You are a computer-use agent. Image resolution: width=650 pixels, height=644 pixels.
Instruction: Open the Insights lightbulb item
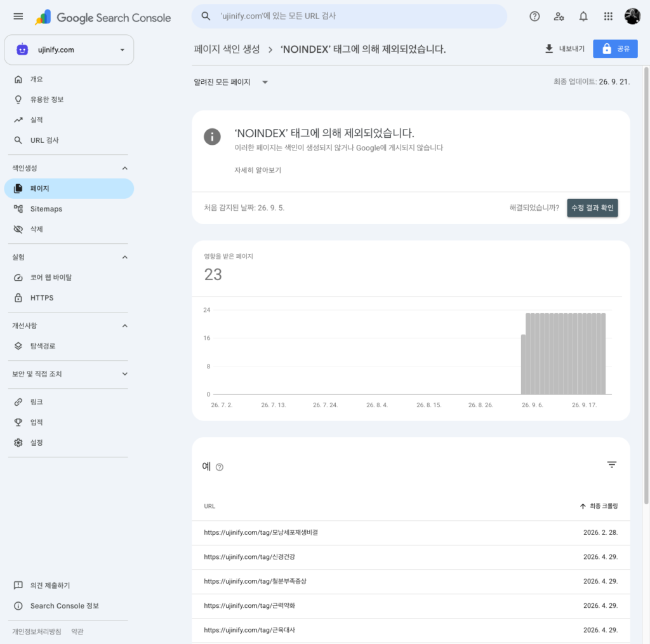tap(69, 100)
